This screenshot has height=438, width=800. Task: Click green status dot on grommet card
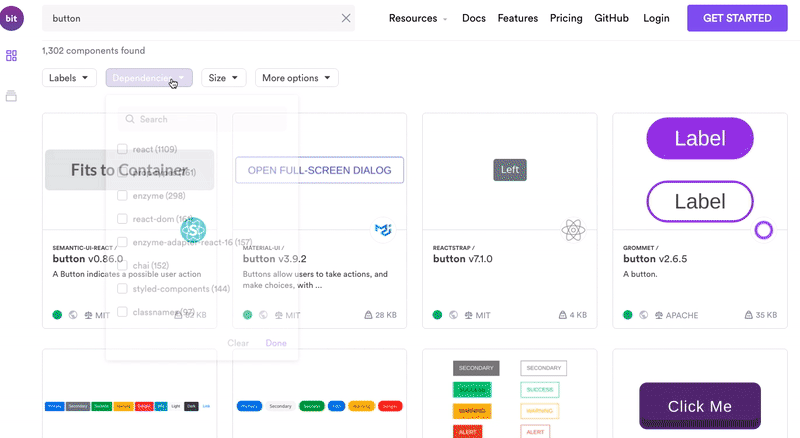pyautogui.click(x=628, y=315)
